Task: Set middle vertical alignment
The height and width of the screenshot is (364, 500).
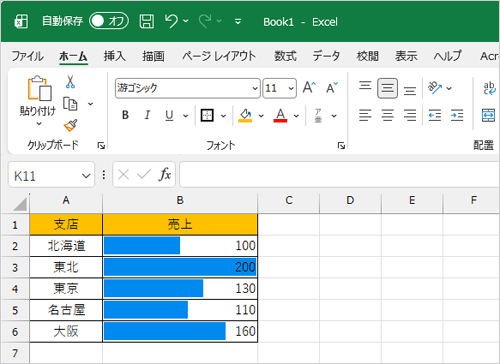Action: pos(387,88)
